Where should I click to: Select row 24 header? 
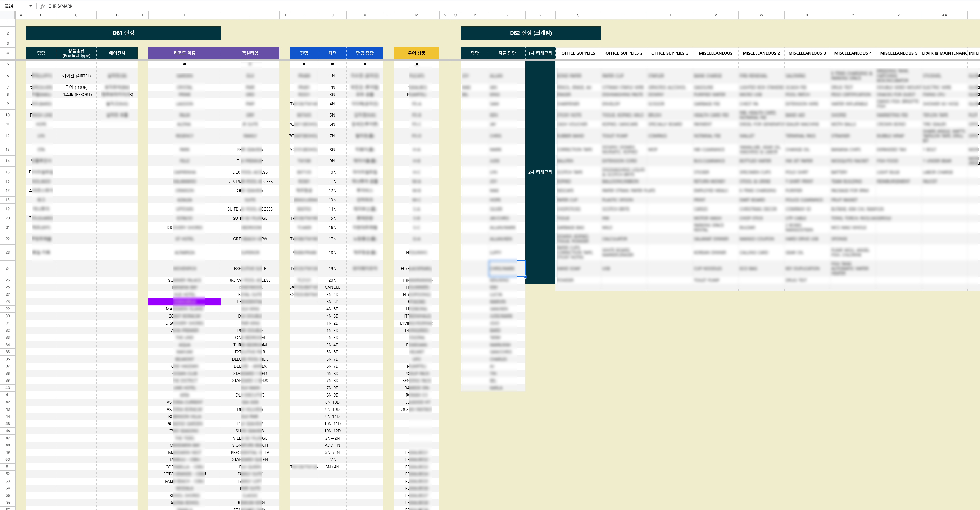(7, 268)
